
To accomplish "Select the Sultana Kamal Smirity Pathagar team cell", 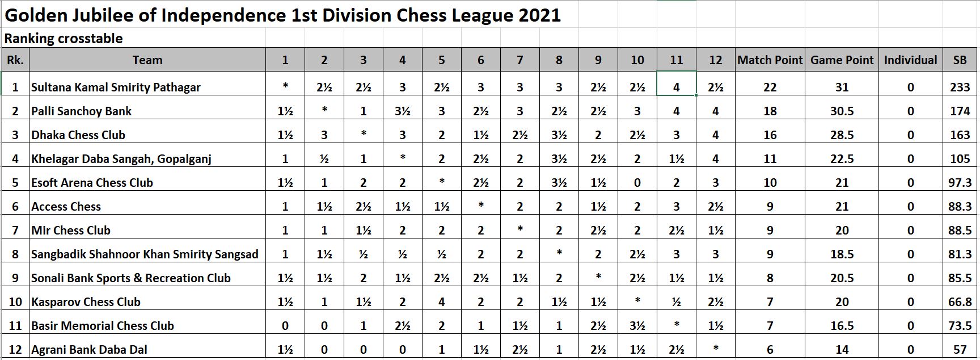I will tap(147, 87).
